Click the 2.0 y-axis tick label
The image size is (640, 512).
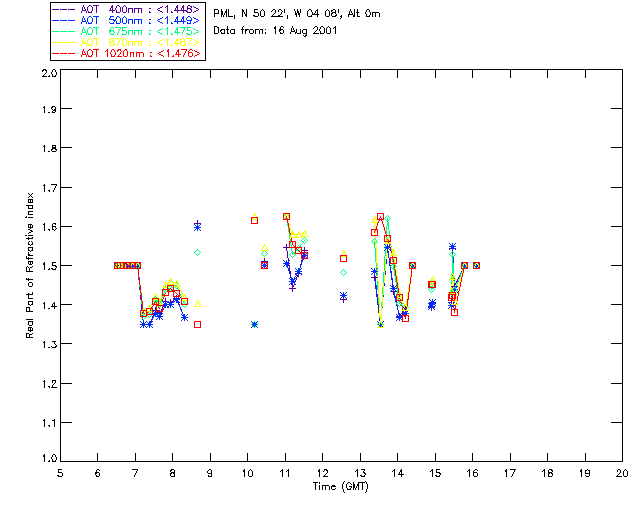[x=49, y=73]
